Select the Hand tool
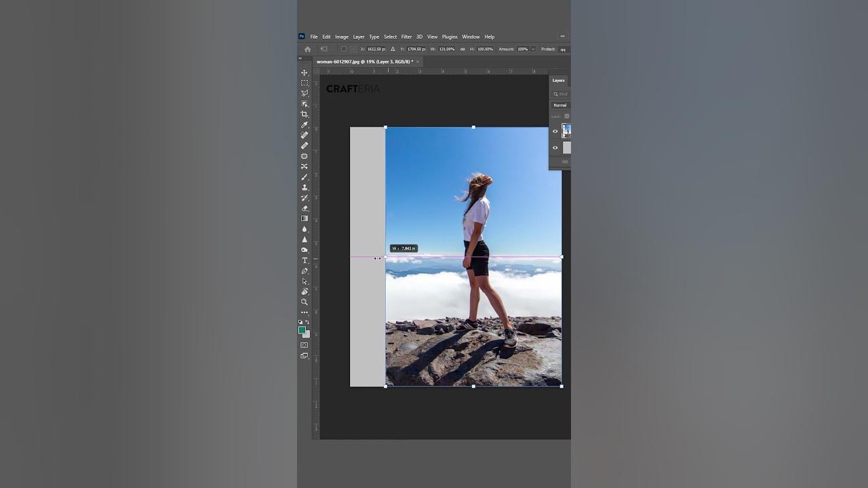The height and width of the screenshot is (488, 868). [x=304, y=291]
